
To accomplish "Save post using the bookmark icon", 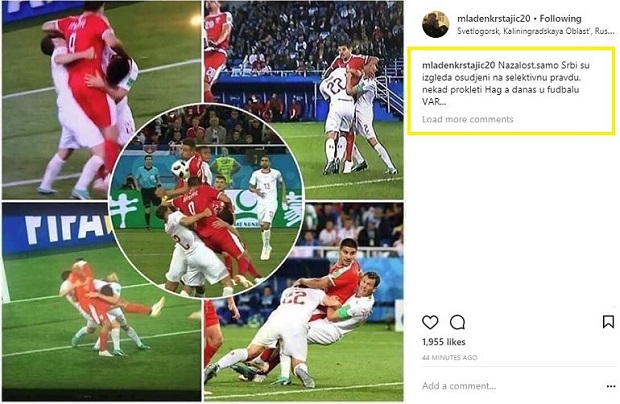I will coord(608,322).
